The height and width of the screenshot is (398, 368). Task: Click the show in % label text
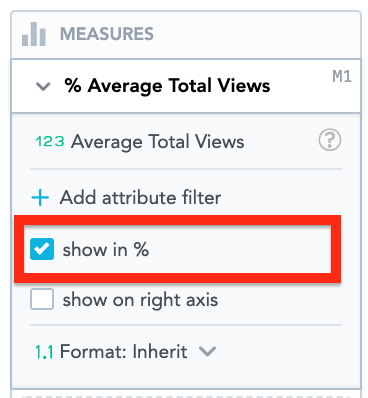point(106,249)
